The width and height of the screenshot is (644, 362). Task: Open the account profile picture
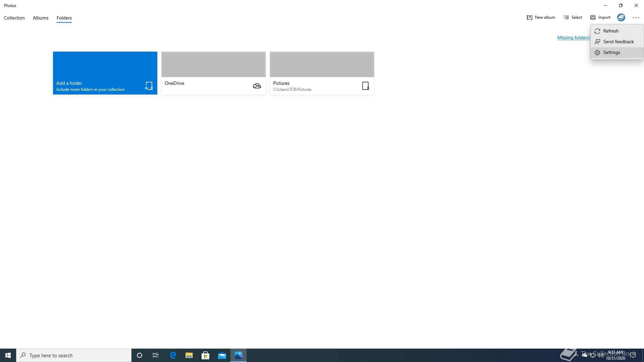tap(621, 17)
